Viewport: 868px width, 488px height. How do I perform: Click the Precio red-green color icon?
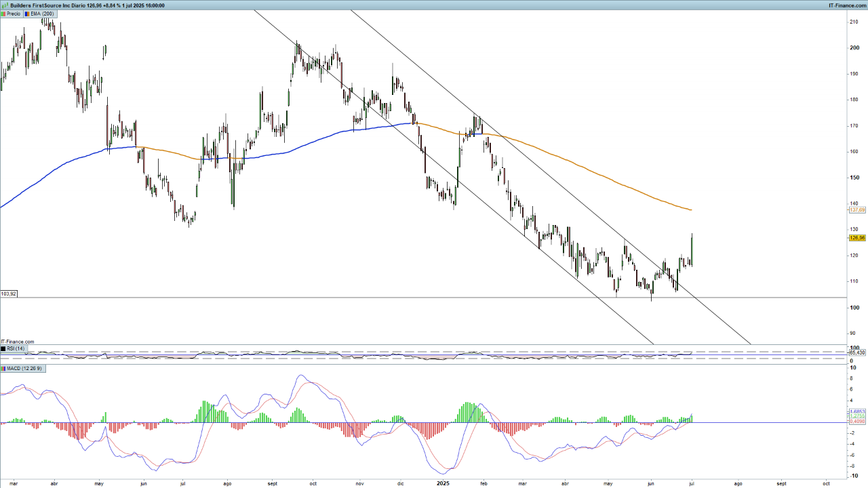[3, 14]
